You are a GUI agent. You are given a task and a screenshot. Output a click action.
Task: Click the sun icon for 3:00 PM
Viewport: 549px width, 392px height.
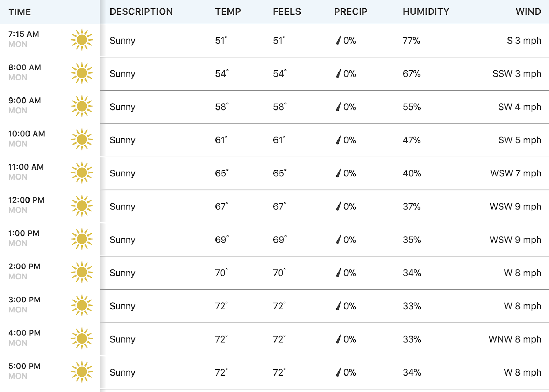(x=82, y=305)
